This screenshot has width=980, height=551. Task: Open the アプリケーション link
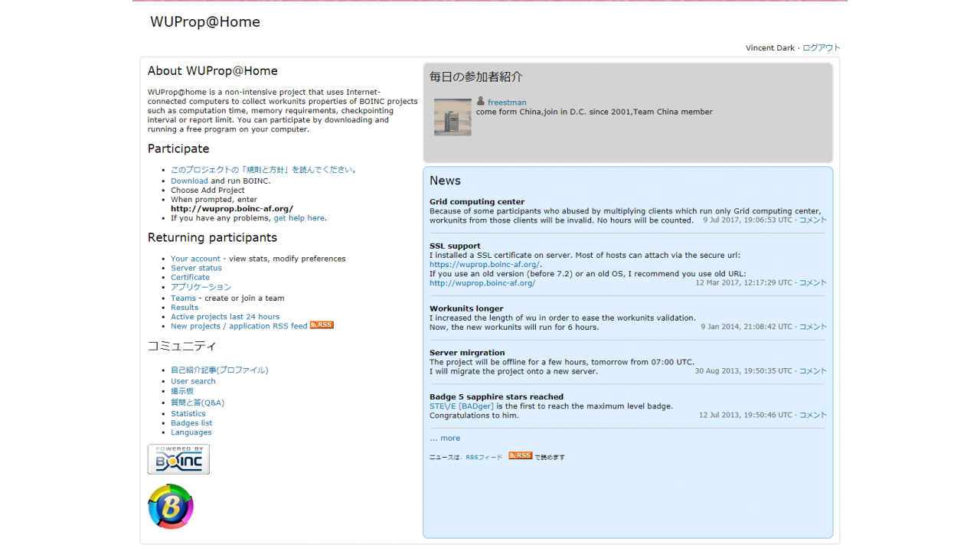click(201, 287)
